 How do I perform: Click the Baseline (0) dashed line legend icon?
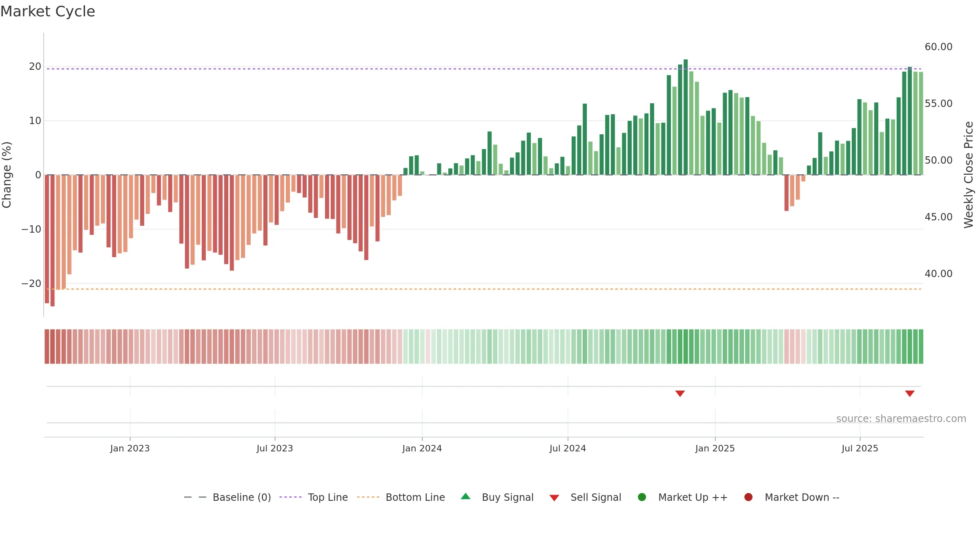point(195,497)
